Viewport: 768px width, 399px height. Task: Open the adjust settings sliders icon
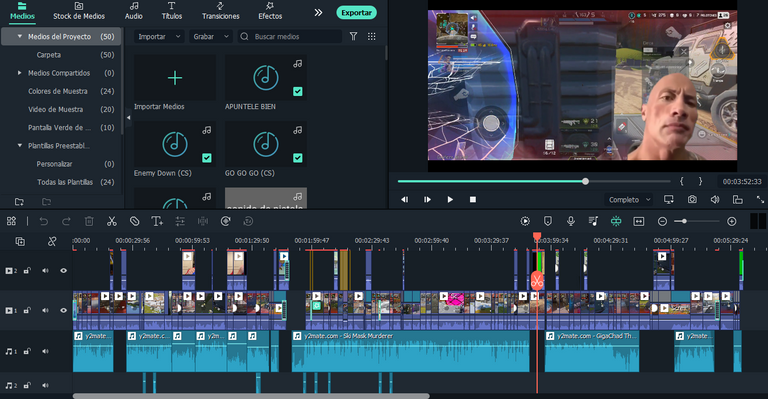click(180, 221)
